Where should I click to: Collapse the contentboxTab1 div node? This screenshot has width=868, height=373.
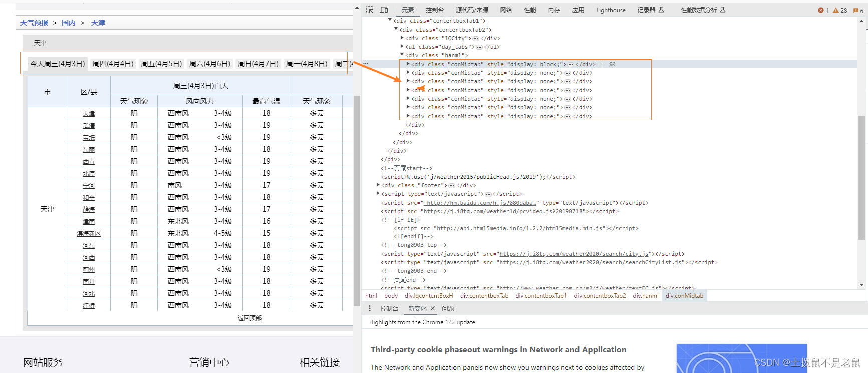pyautogui.click(x=390, y=20)
